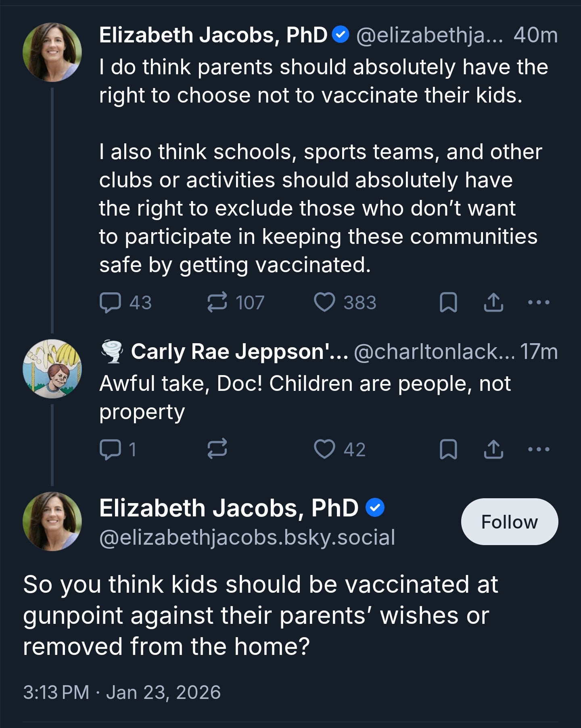Reply to the first Elizabeth Jacobs post
This screenshot has height=728, width=581.
coord(111,302)
